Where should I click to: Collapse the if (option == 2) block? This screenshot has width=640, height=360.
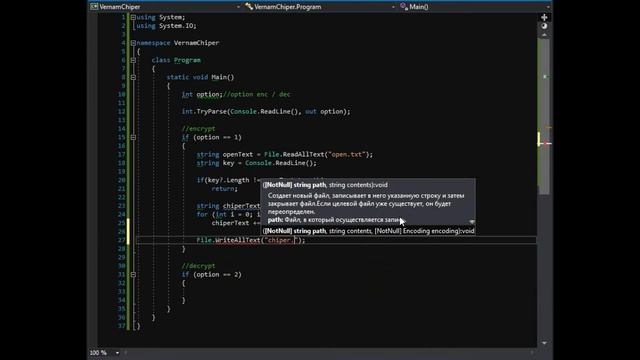coord(133,275)
